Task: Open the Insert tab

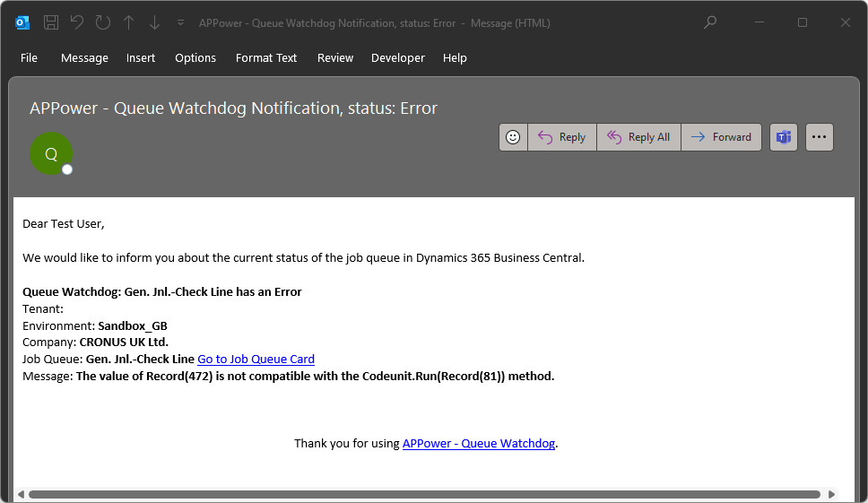Action: tap(141, 57)
